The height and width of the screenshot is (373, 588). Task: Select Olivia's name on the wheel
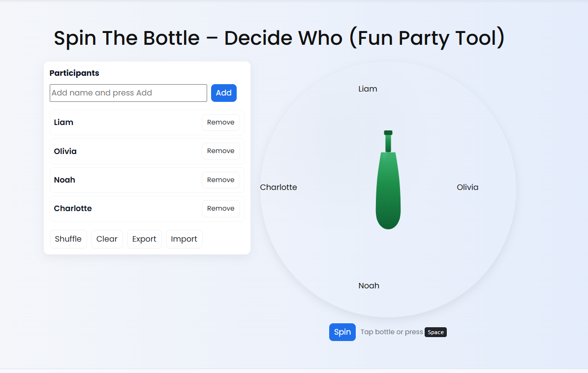click(x=467, y=187)
